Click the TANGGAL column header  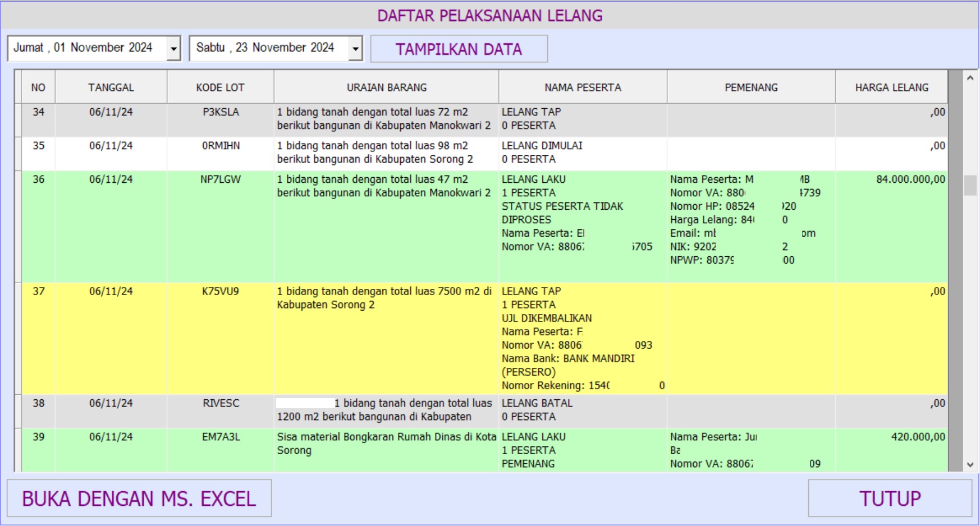coord(111,87)
